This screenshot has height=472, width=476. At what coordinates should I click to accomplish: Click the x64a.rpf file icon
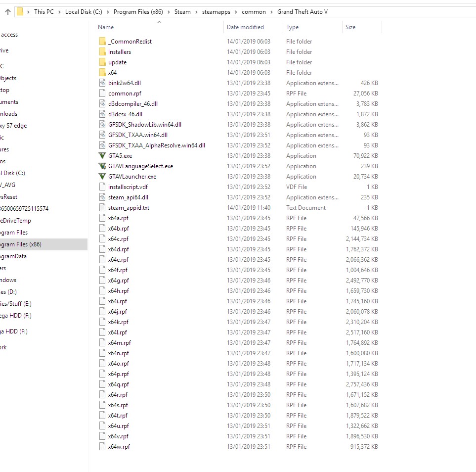coord(103,218)
